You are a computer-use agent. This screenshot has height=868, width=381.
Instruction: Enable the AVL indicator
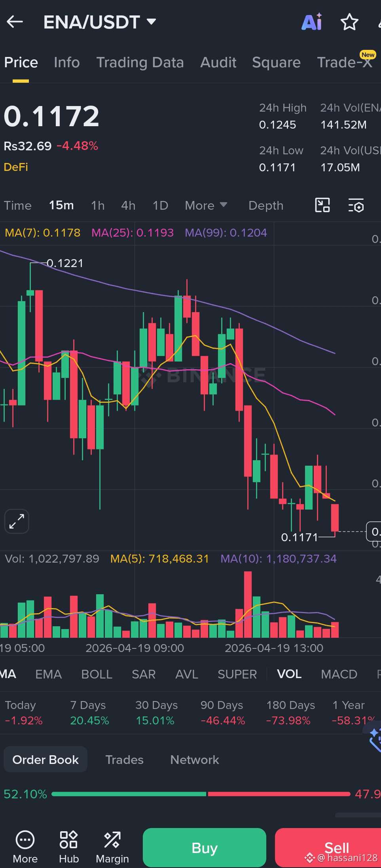pos(187,674)
